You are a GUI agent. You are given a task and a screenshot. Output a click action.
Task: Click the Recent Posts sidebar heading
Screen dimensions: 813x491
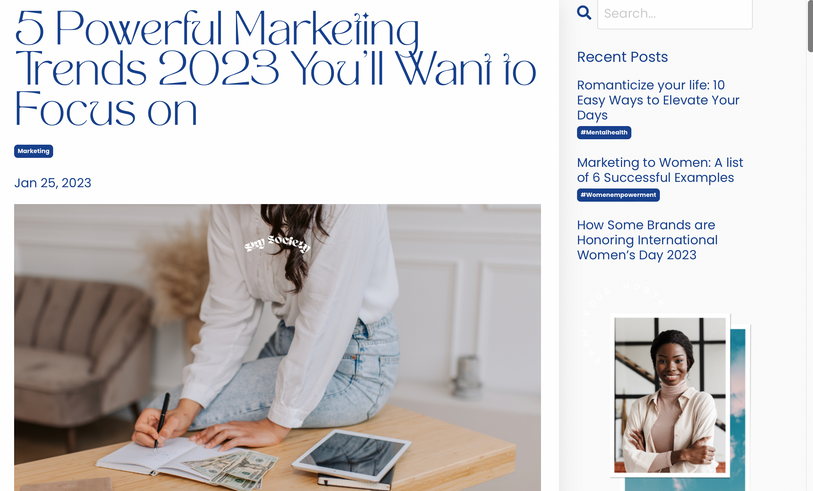[x=622, y=57]
